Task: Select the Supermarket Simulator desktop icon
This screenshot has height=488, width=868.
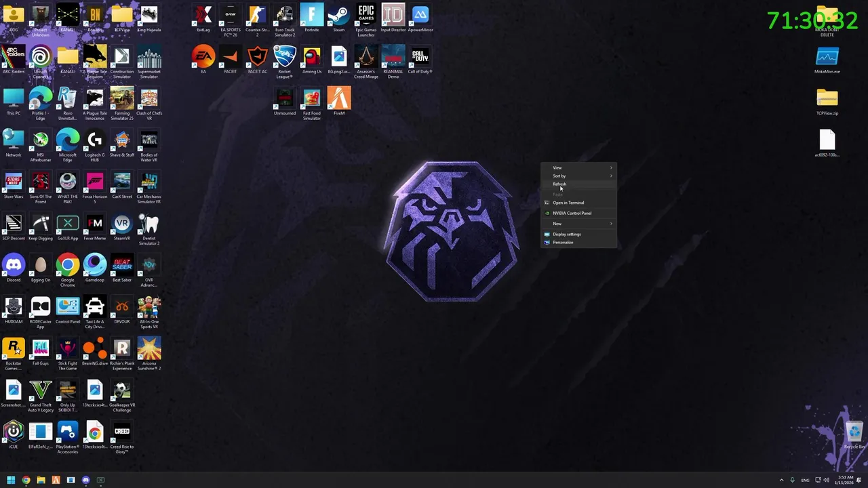Action: click(x=149, y=62)
